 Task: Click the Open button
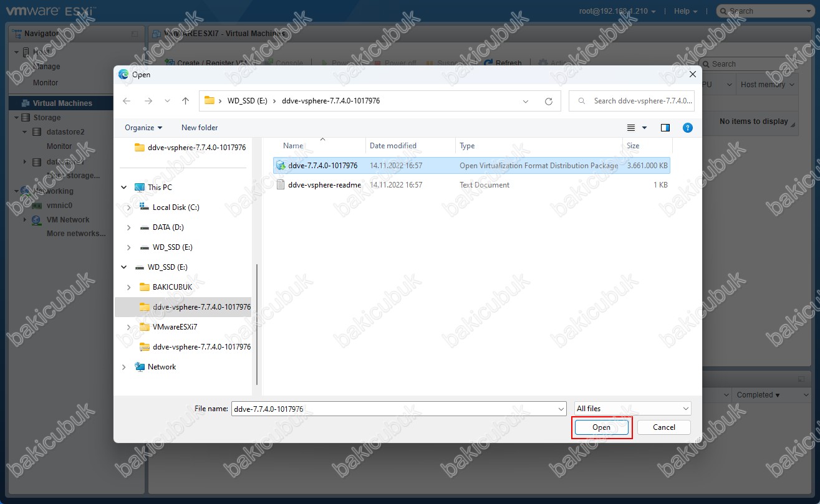(x=601, y=427)
